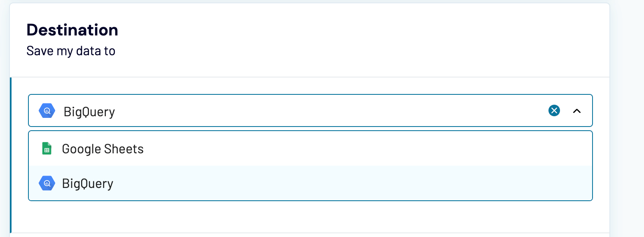Click the divider line under the Destination header

309,77
